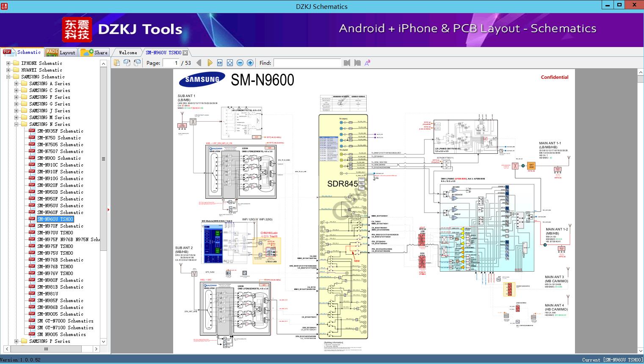
Task: Close the SM-N960U TSHOO tab
Action: click(185, 53)
